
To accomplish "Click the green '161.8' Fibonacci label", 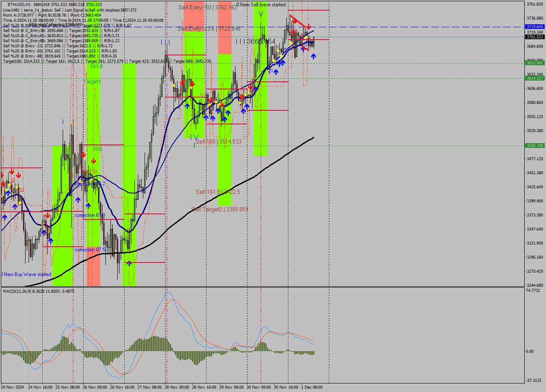I will 96,66.
